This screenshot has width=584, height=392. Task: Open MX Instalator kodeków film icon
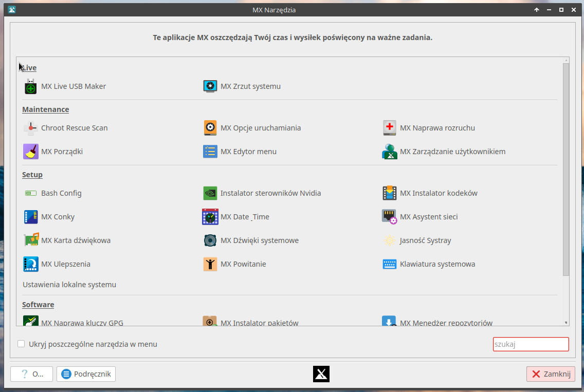pos(390,193)
